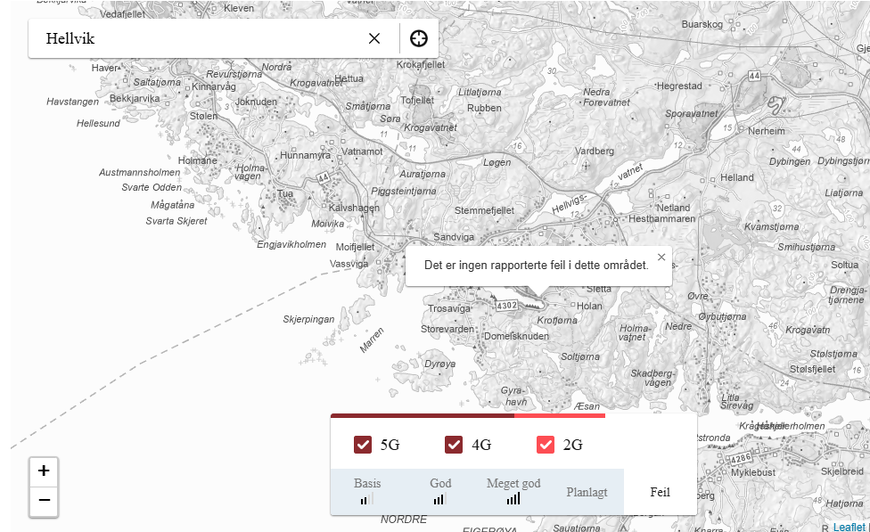Open the Leaflet attribution link
The height and width of the screenshot is (532, 870).
(849, 527)
